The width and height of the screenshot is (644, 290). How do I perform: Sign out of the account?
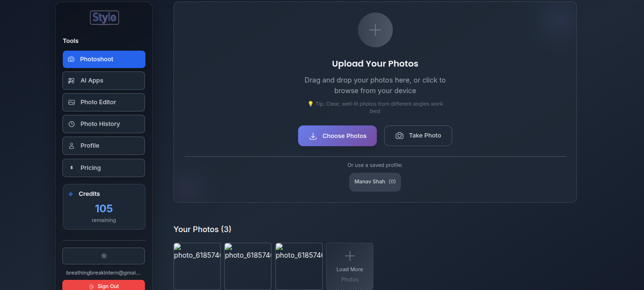point(103,286)
